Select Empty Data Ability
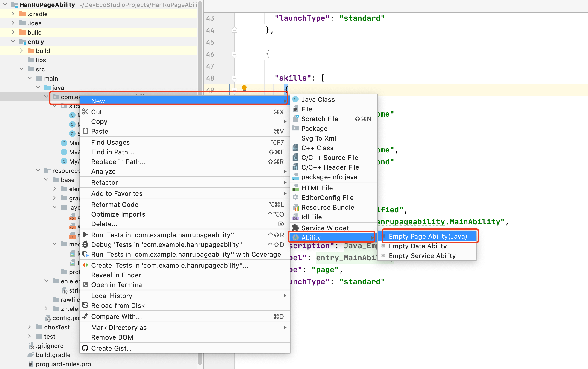 click(x=427, y=246)
